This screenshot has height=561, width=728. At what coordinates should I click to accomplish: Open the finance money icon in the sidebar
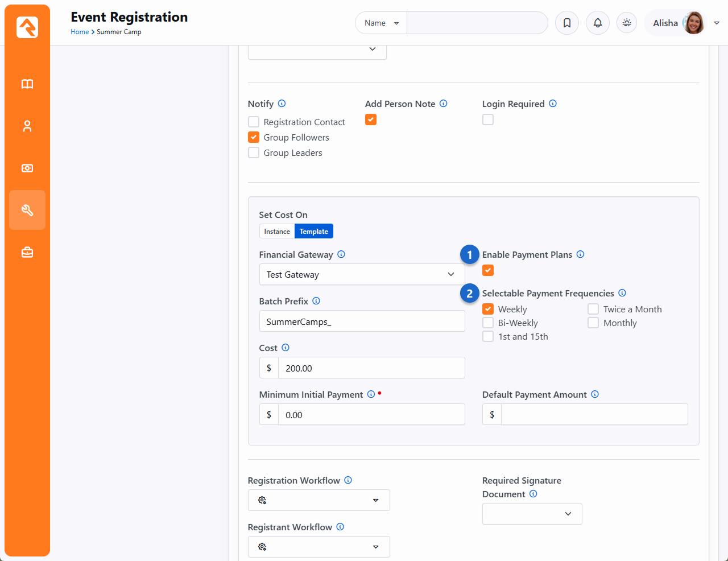[27, 168]
